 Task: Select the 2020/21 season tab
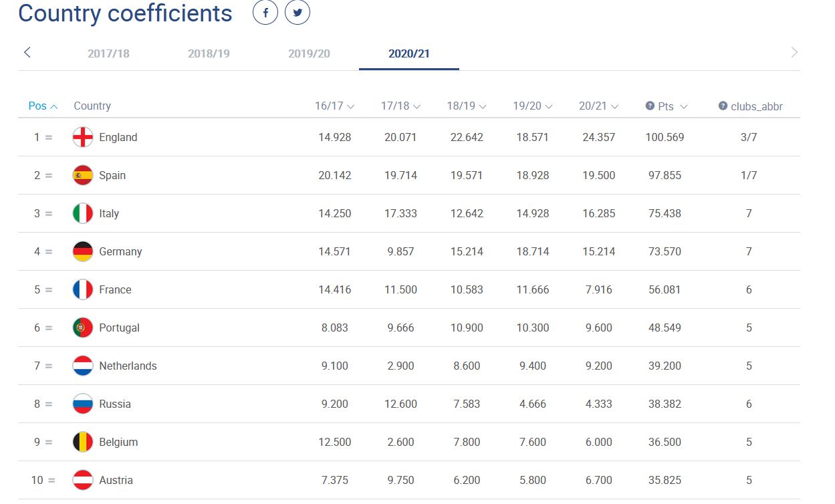click(409, 53)
